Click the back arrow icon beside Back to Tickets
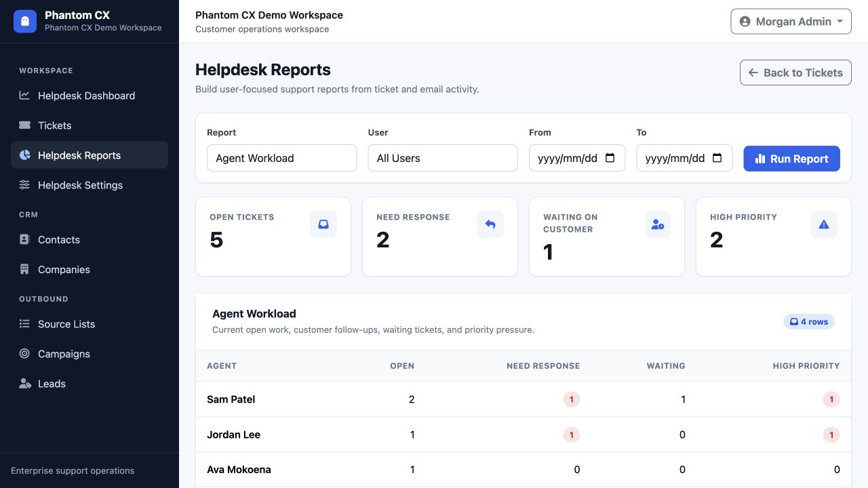 pyautogui.click(x=753, y=73)
